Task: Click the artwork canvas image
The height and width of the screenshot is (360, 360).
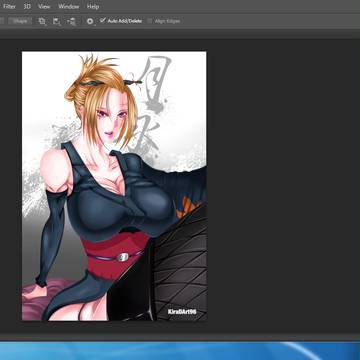Action: [114, 186]
